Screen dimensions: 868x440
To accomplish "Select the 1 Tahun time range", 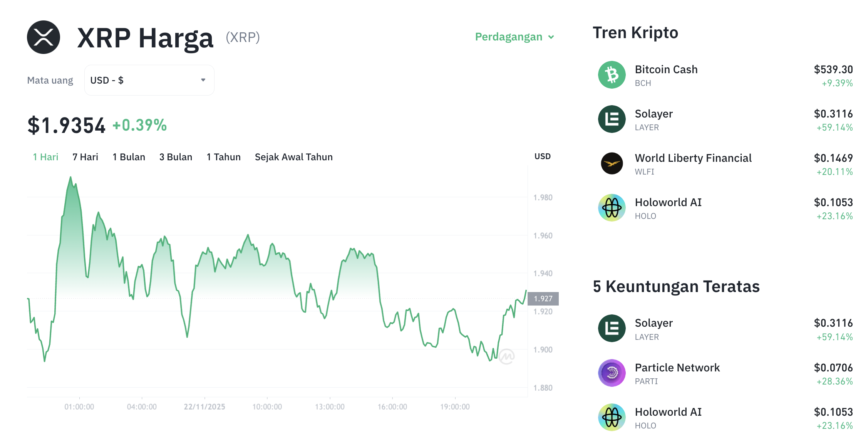I will pyautogui.click(x=223, y=157).
